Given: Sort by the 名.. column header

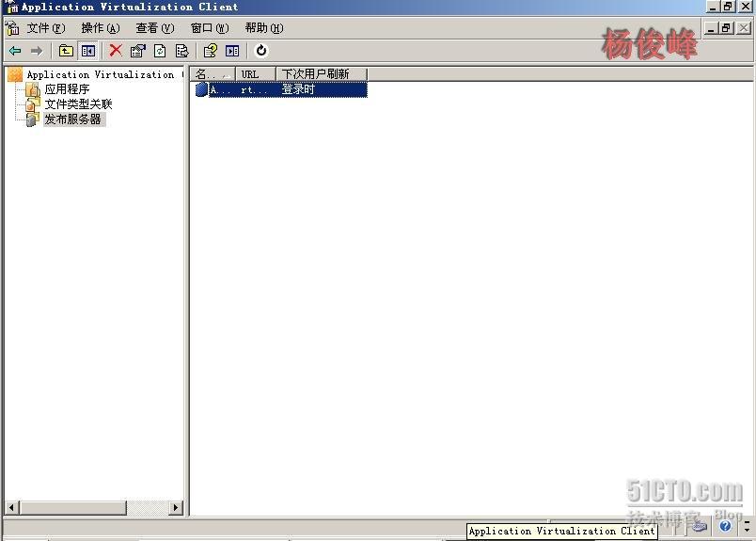Looking at the screenshot, I should (x=213, y=73).
